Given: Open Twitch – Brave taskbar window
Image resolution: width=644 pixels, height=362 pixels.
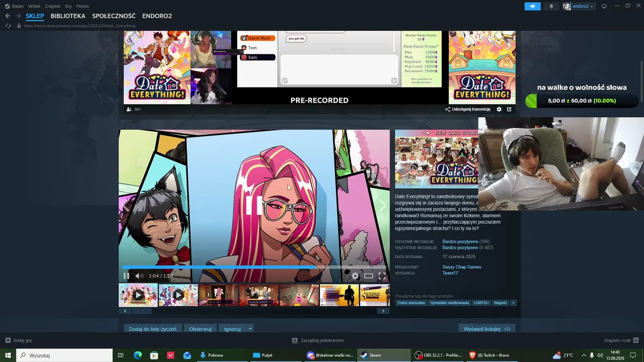Looking at the screenshot, I should click(x=491, y=355).
